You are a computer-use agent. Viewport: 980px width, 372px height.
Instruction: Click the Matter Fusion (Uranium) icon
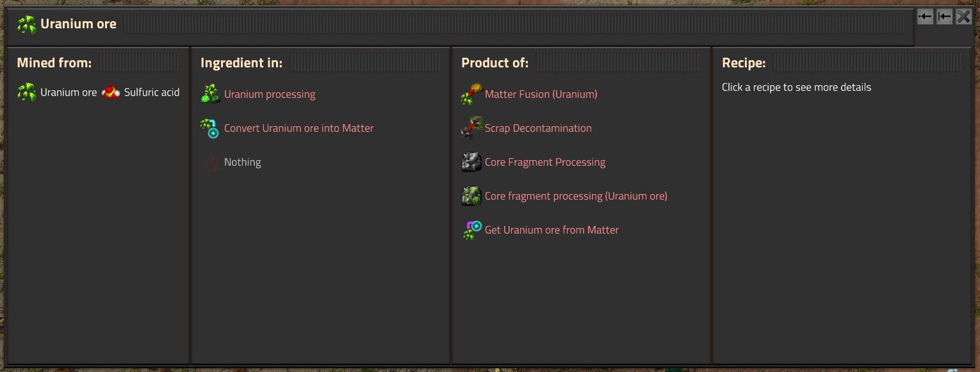tap(471, 94)
